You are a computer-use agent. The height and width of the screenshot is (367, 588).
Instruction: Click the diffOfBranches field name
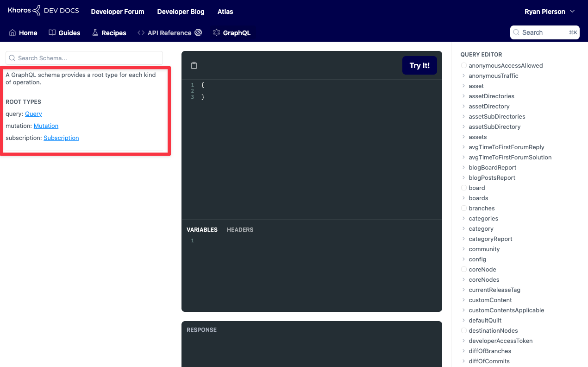[490, 351]
